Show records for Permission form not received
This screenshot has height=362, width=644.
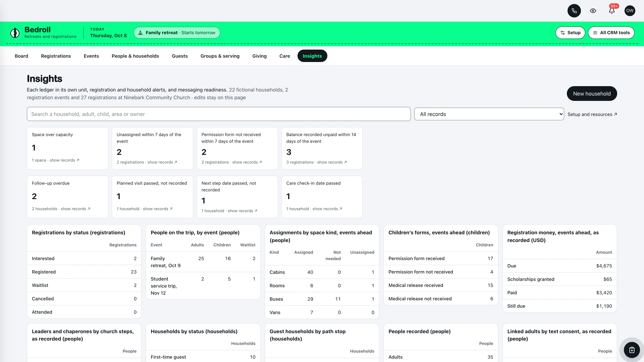(232, 162)
